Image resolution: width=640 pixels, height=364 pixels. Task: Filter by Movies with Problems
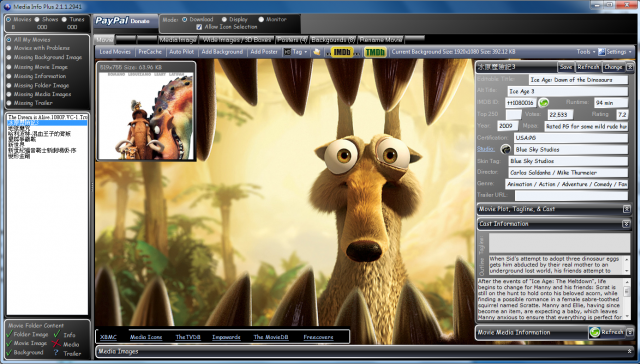pos(9,48)
